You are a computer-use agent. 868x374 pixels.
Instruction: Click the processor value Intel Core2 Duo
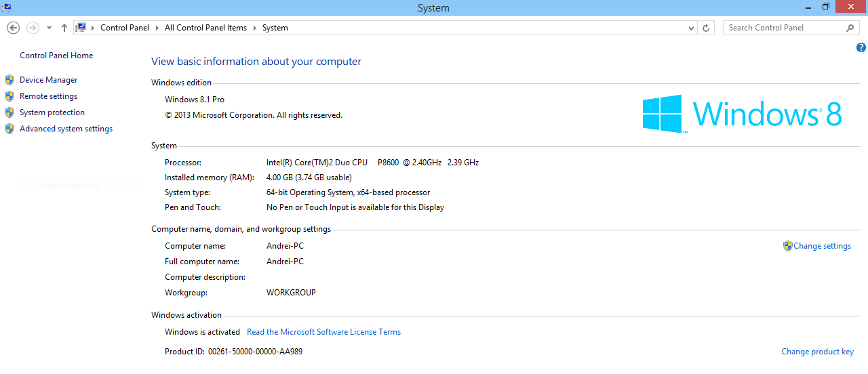point(372,163)
